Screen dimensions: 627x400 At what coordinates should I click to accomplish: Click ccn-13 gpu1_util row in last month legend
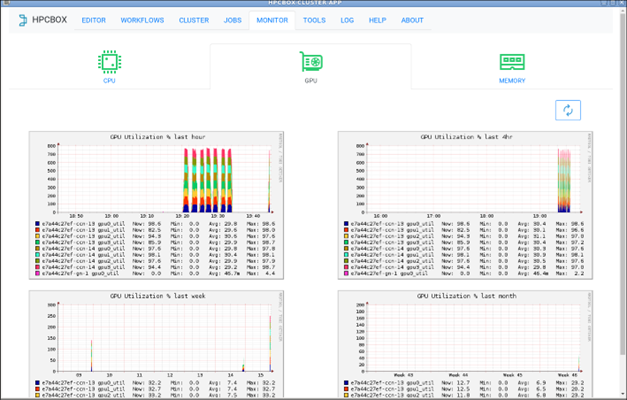click(464, 389)
